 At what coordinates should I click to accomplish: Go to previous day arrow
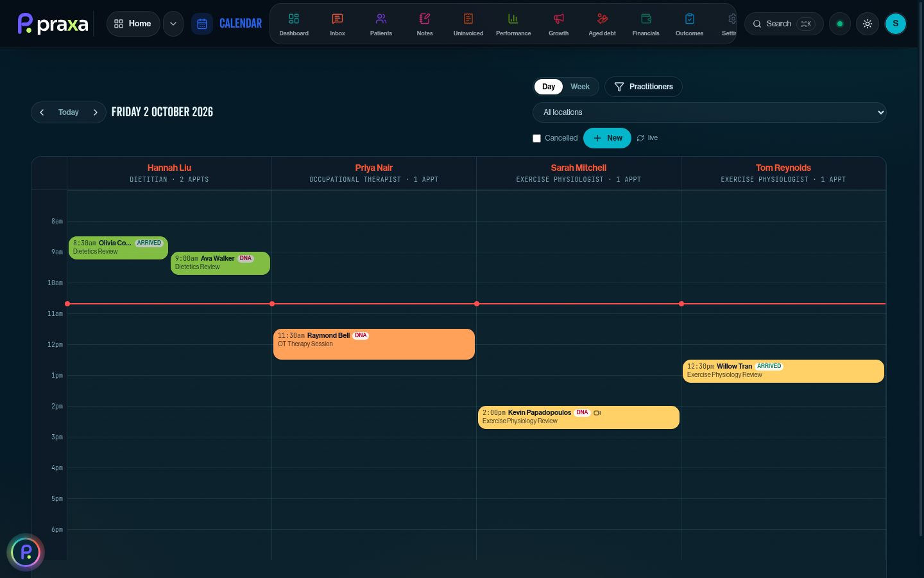point(42,112)
